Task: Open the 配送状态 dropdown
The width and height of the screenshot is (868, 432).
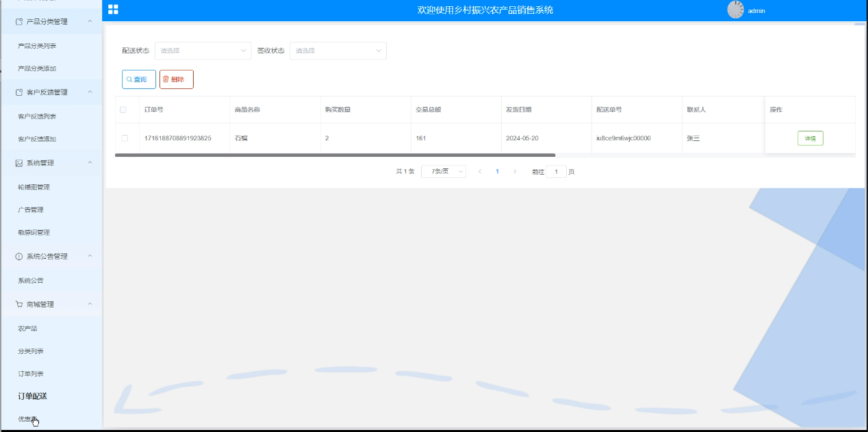Action: (x=203, y=51)
